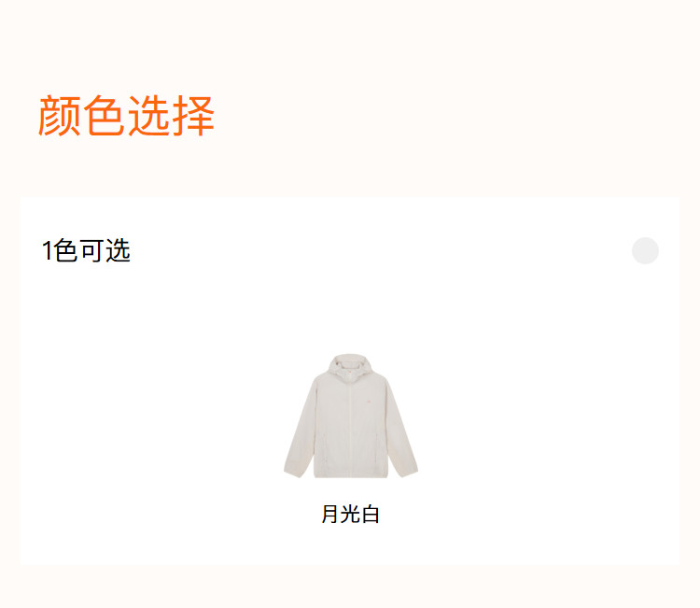Click the jacket's left side pocket
The height and width of the screenshot is (608, 700).
pos(325,446)
